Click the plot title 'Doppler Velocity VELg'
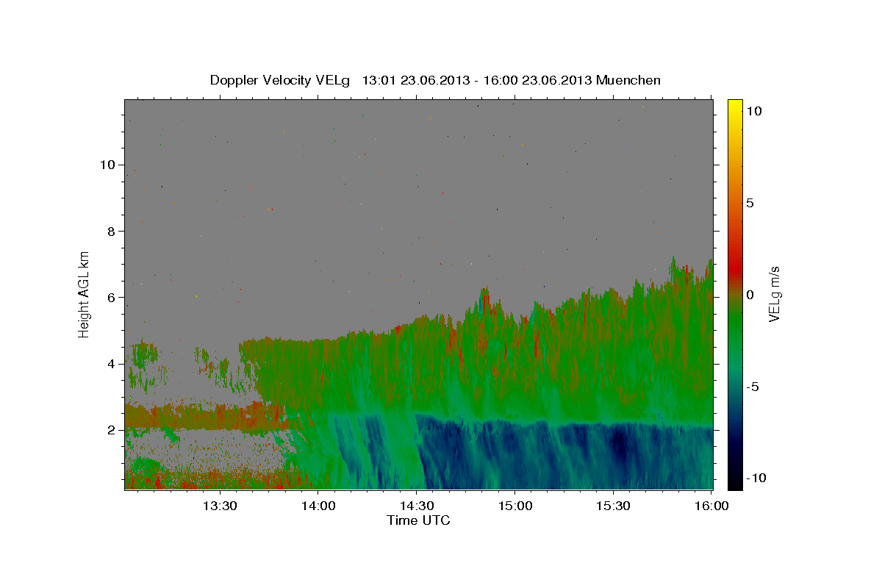The image size is (882, 588). (281, 81)
